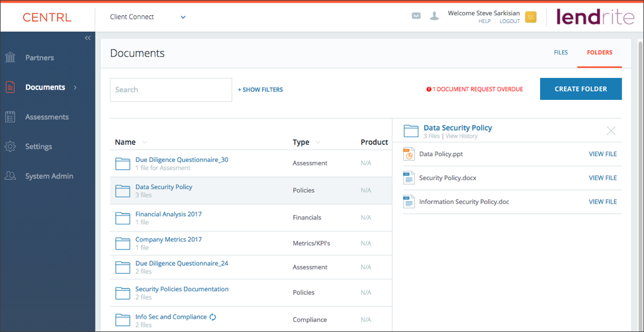Open 1 DOCUMENT REQUEST OVERDUE alert
This screenshot has height=332, width=644.
point(475,89)
